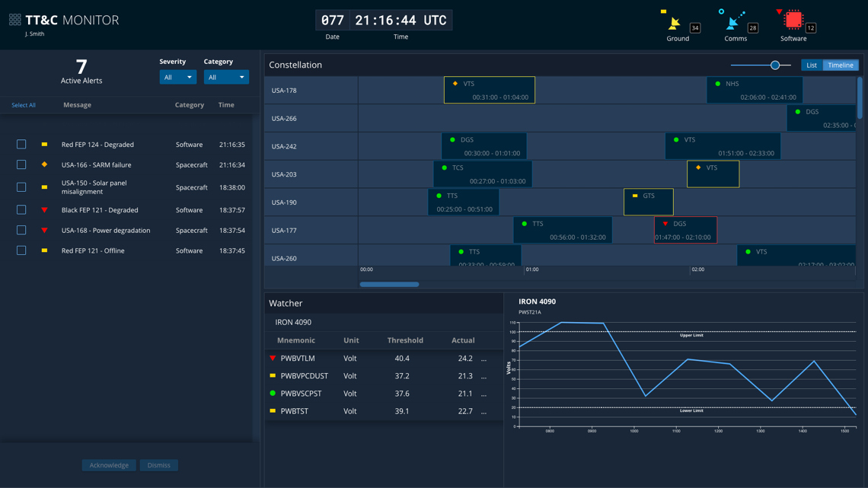Screen dimensions: 868x488
Task: Click the IRON 4090 Watcher row
Action: point(384,322)
